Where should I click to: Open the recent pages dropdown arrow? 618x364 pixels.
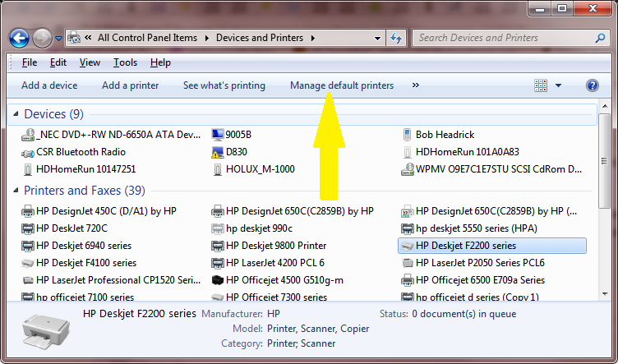pos(58,39)
